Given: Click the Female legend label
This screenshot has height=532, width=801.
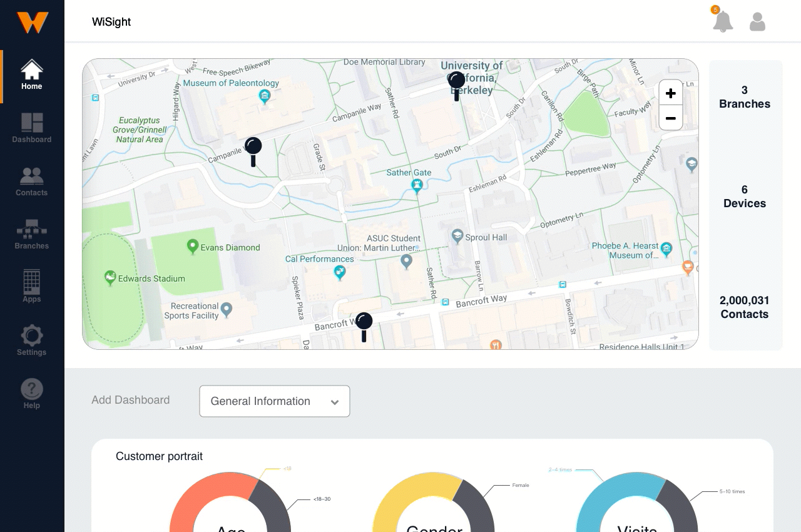Looking at the screenshot, I should (x=521, y=485).
